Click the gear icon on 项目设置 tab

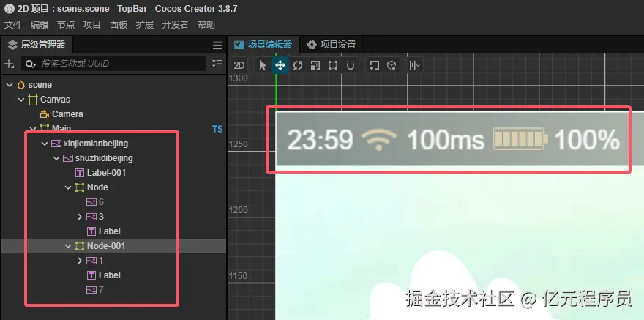point(312,45)
